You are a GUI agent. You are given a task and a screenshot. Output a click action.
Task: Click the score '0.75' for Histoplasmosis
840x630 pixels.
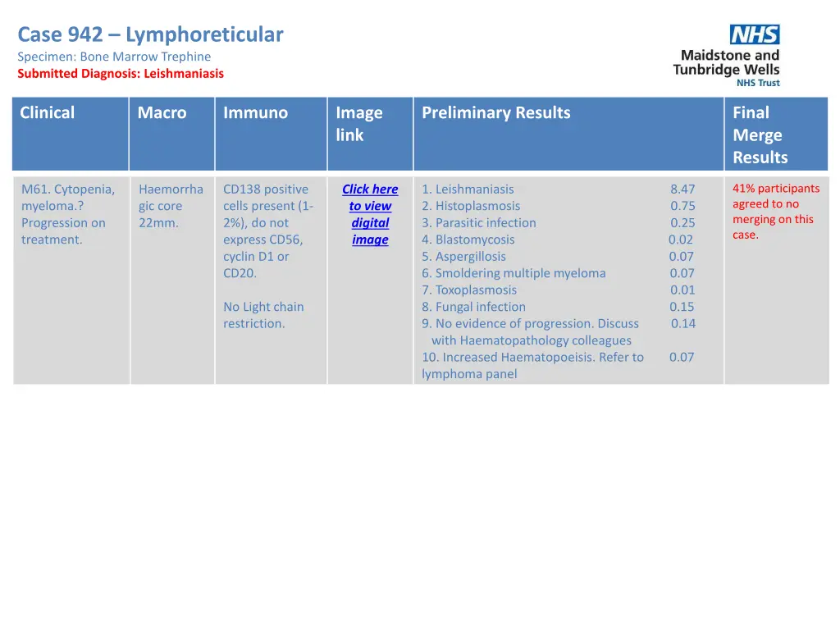pos(682,206)
